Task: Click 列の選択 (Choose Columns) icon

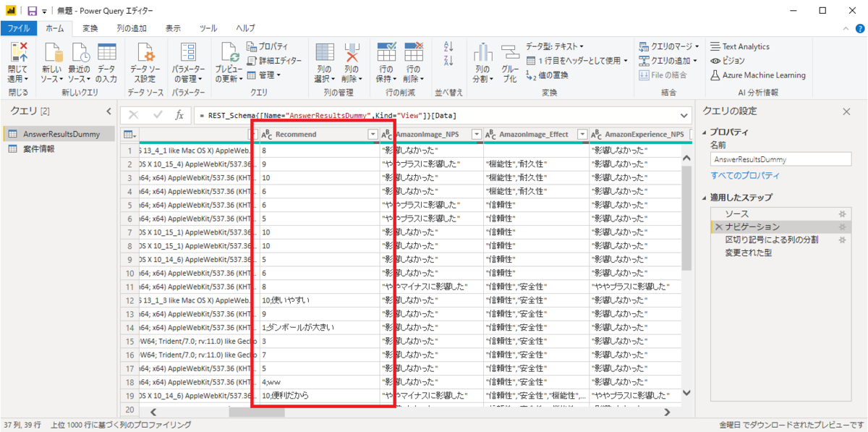Action: tap(324, 52)
